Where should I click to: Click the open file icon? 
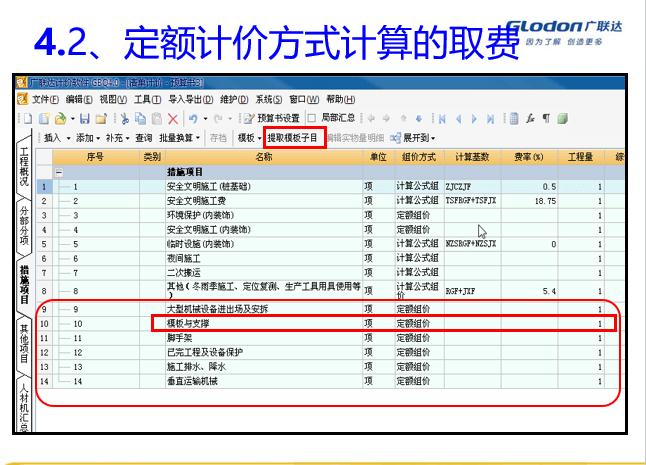(60, 119)
